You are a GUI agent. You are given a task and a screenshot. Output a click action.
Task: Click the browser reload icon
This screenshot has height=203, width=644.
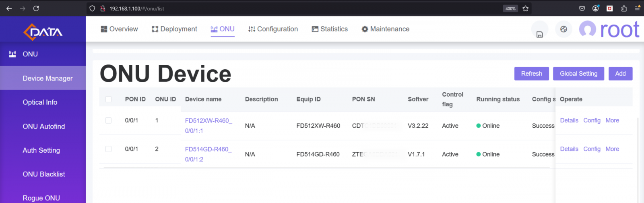pos(36,8)
